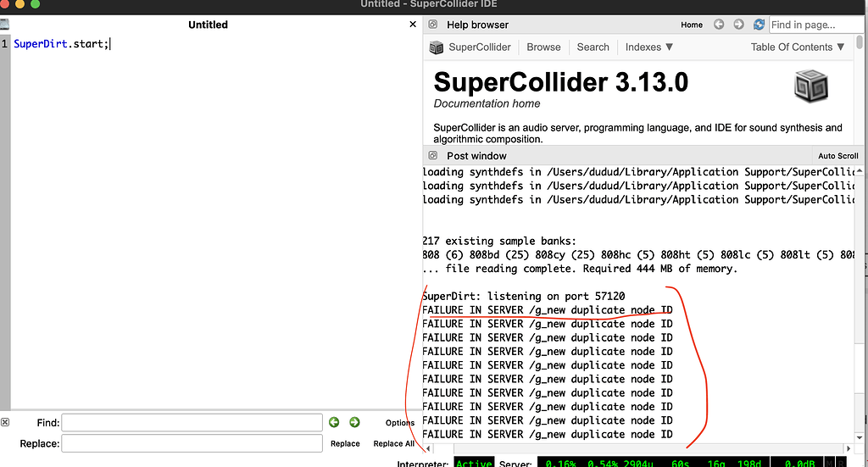Click the Replace button
The image size is (868, 467).
pyautogui.click(x=345, y=444)
